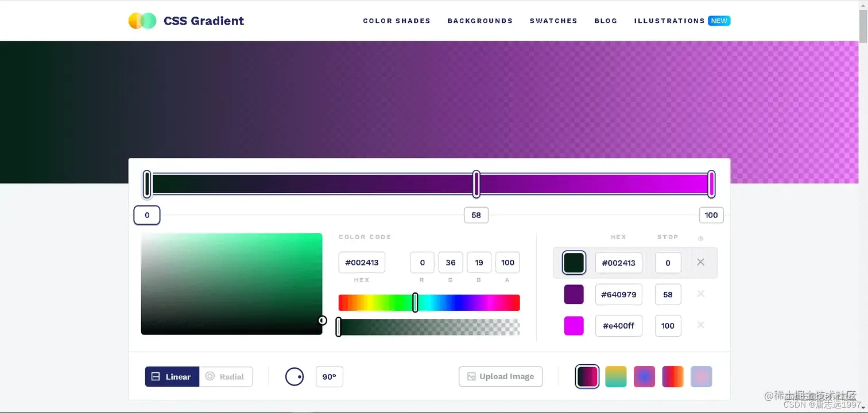
Task: Select the dark-to-magenta preset gradient
Action: coord(587,377)
